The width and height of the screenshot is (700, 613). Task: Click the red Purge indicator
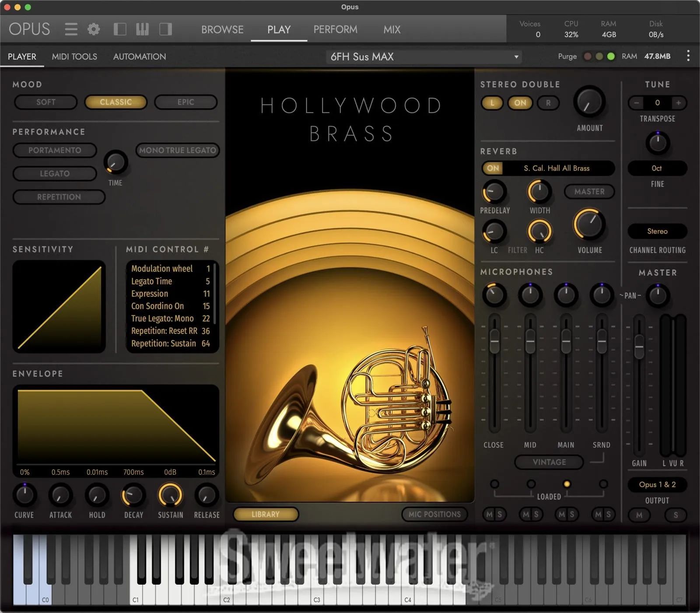pyautogui.click(x=588, y=56)
